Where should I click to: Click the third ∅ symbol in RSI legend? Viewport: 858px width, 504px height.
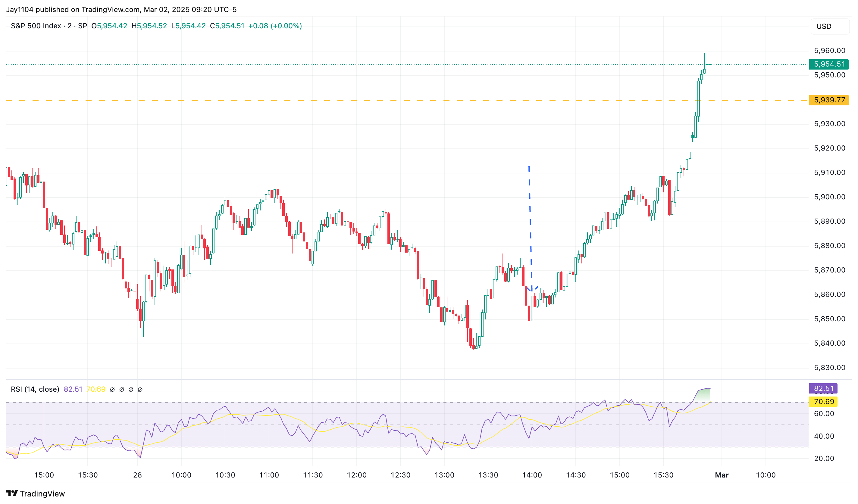tap(131, 389)
